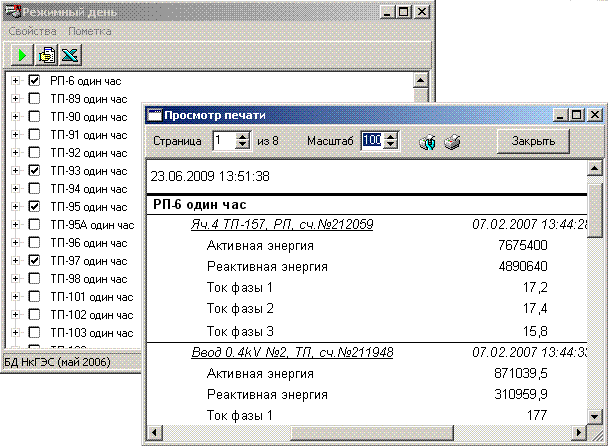Expand the ТП-90 один час node
This screenshot has height=446, width=608.
click(x=15, y=116)
